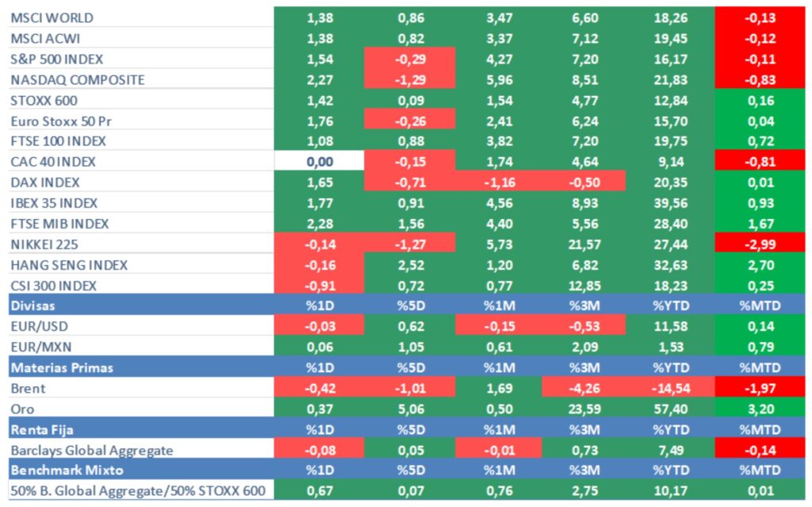812x507 pixels.
Task: Select the NIKKEI 225 %MTD value -2,99
Action: coord(760,244)
